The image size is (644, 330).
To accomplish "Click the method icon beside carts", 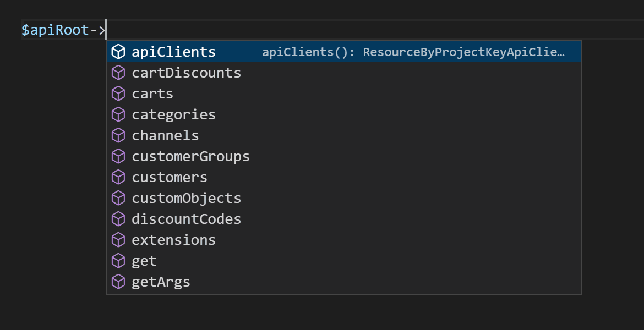I will pos(118,94).
